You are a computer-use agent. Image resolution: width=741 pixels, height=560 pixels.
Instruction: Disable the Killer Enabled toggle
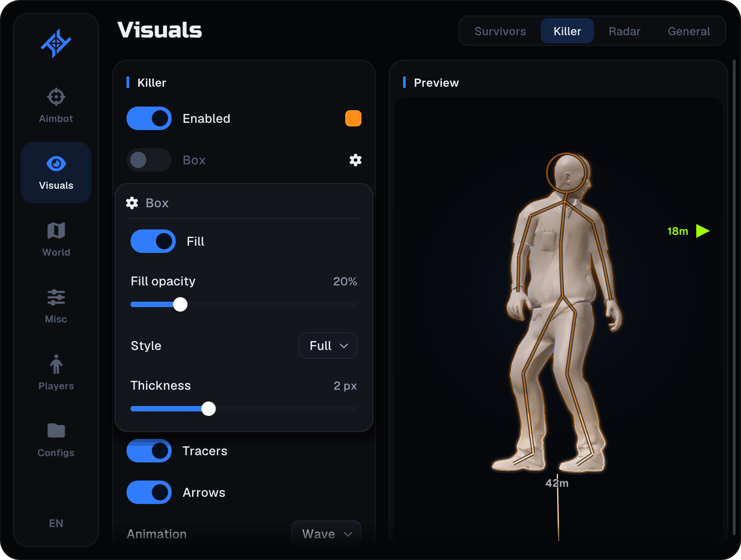click(149, 118)
